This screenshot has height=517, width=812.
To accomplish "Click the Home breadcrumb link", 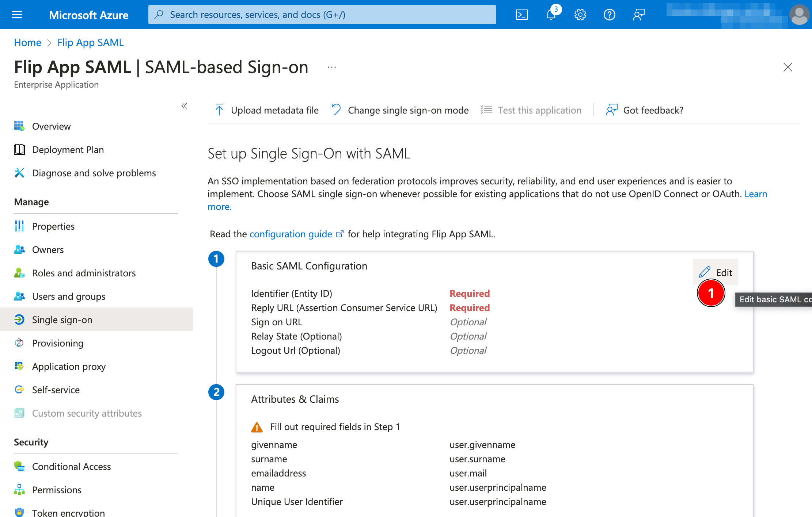I will pyautogui.click(x=27, y=42).
